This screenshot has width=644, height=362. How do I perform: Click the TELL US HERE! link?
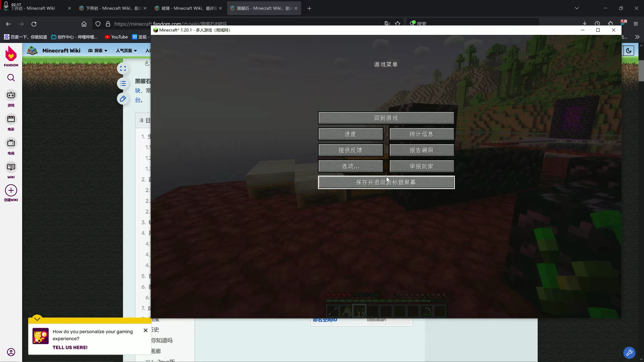[x=70, y=347]
